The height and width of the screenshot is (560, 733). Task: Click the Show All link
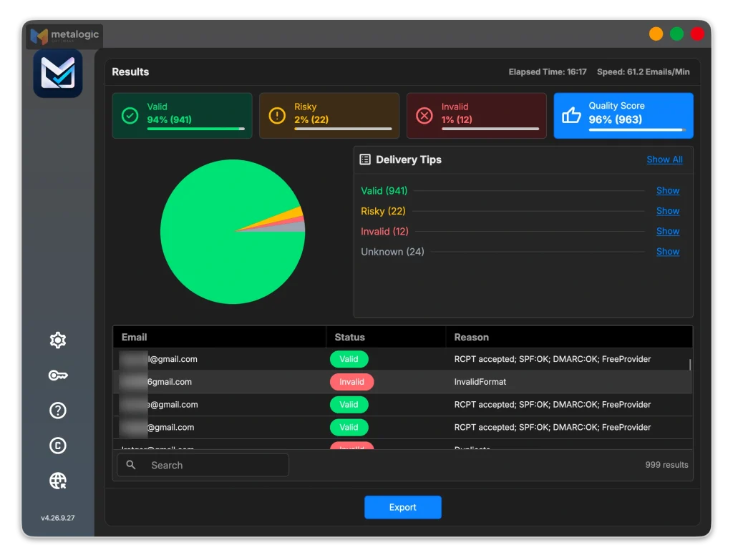[x=664, y=159]
